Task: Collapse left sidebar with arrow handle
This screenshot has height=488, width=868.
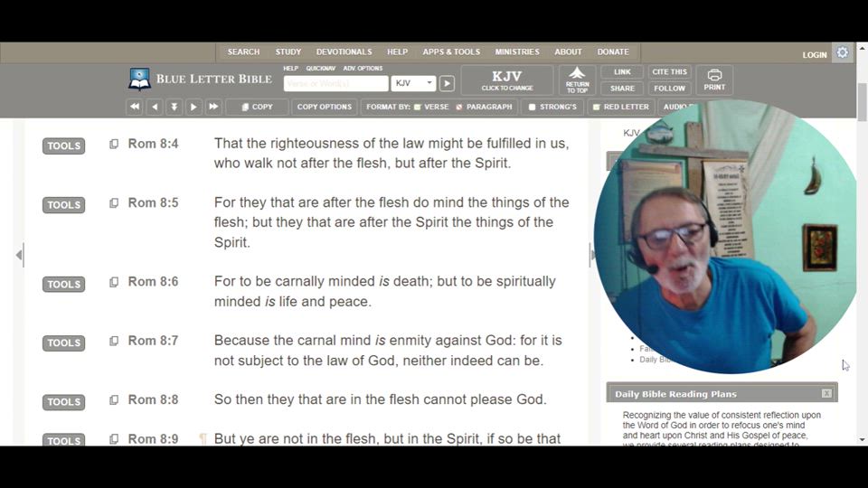Action: click(x=19, y=256)
